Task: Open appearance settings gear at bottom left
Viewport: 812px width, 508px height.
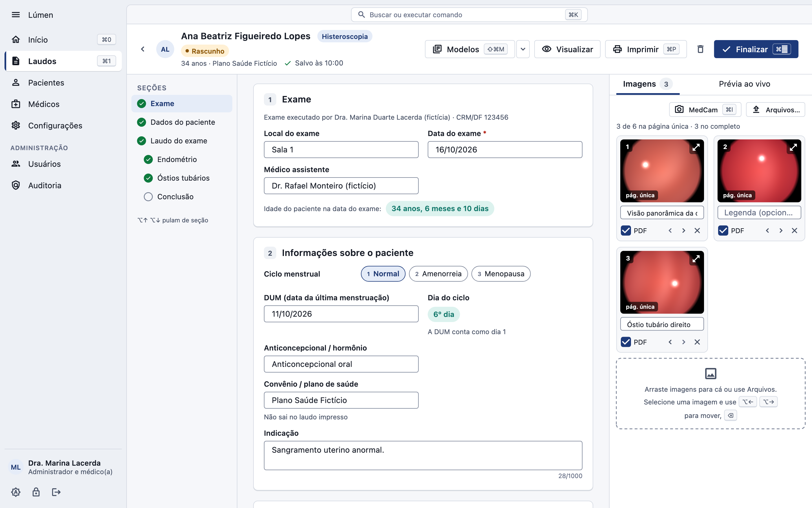Action: [16, 492]
